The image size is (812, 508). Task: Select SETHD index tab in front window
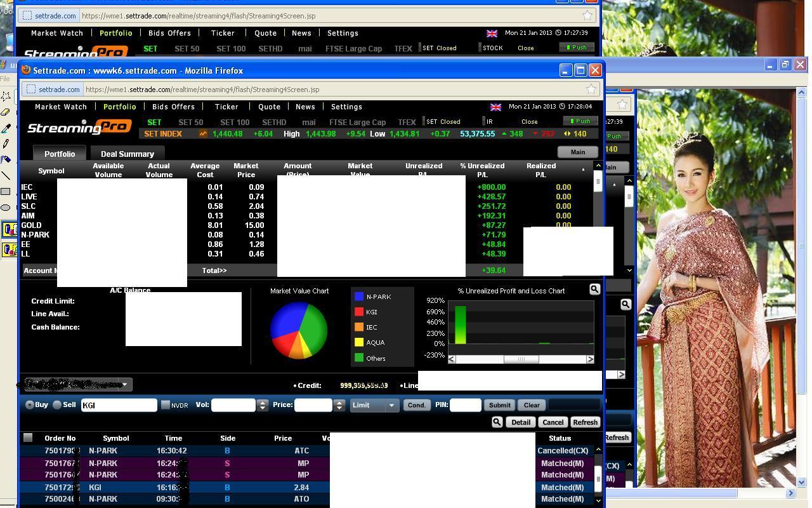(274, 122)
